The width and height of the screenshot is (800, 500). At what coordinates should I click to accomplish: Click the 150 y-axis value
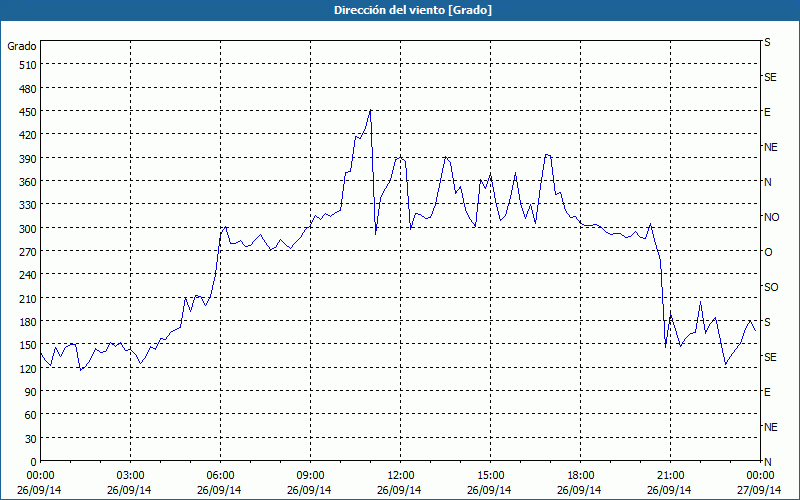pos(28,345)
